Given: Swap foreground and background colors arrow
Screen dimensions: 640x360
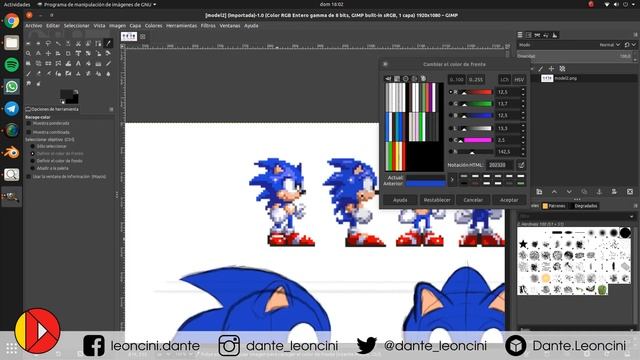Looking at the screenshot, I should tap(76, 92).
